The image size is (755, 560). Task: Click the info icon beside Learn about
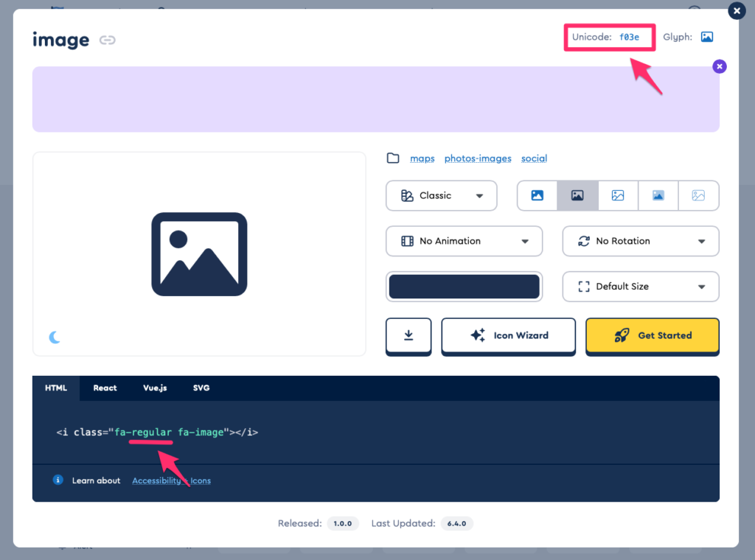(58, 480)
